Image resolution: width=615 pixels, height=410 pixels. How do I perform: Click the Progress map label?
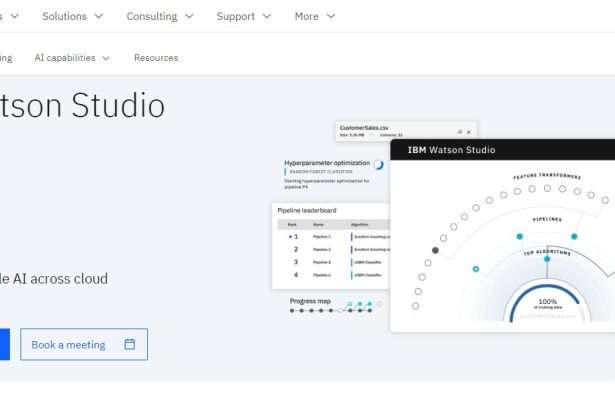310,301
